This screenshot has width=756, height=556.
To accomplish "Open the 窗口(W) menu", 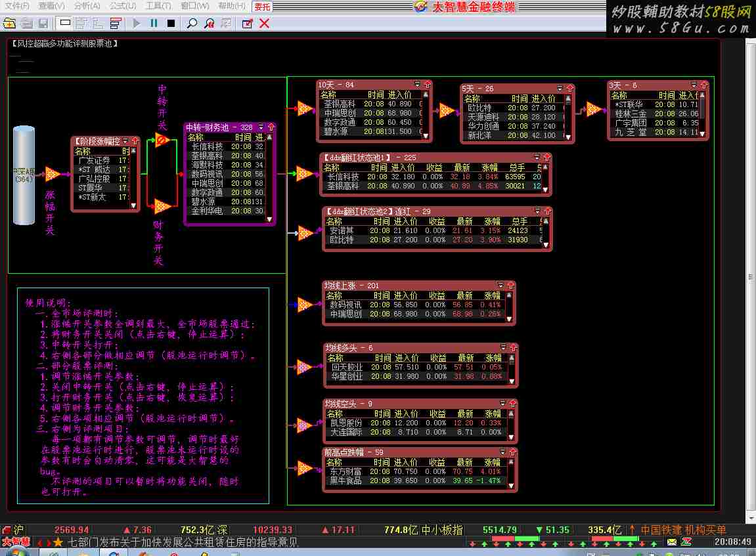I will coord(195,6).
